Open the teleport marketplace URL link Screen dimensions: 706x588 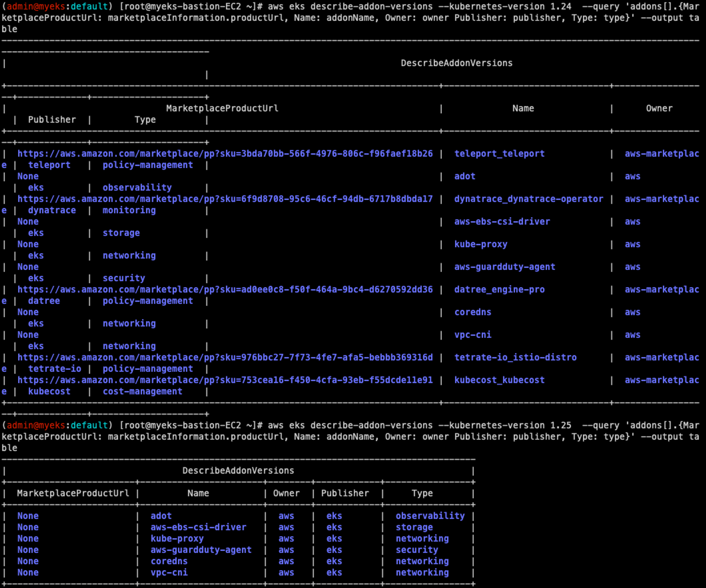[225, 154]
